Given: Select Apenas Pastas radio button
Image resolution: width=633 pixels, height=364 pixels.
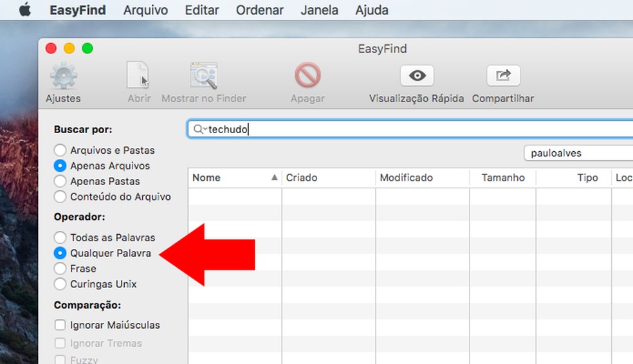Looking at the screenshot, I should [x=60, y=181].
